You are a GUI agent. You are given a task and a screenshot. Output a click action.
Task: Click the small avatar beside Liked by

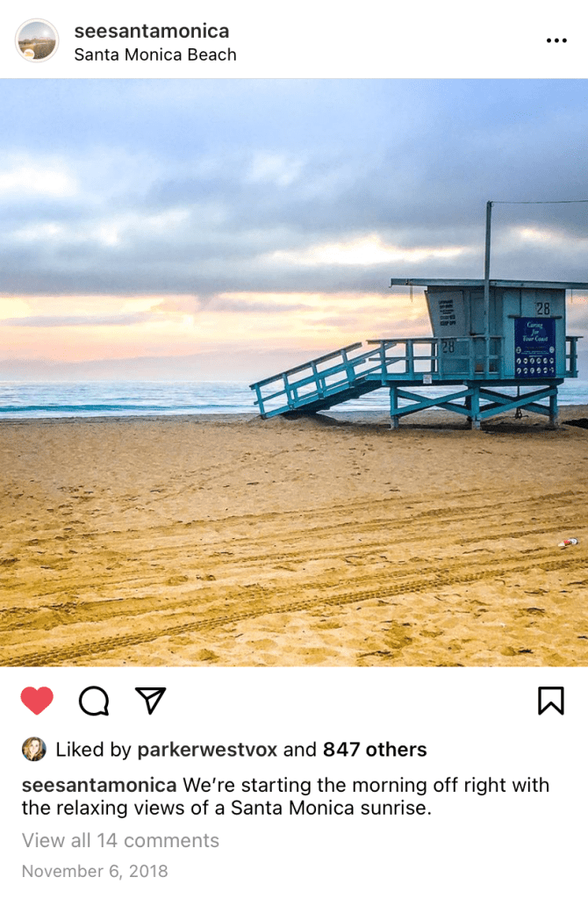34,749
